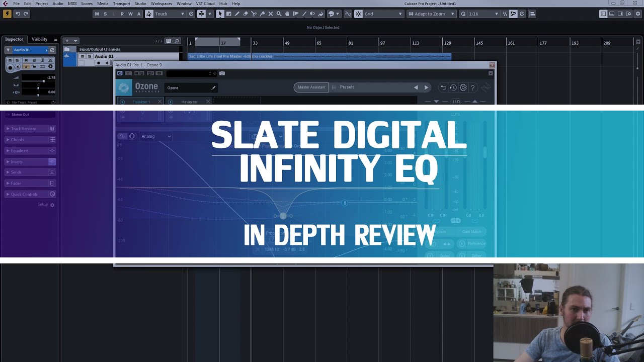Image resolution: width=644 pixels, height=362 pixels.
Task: Solo Audio 01 track in track list
Action: coord(90,56)
